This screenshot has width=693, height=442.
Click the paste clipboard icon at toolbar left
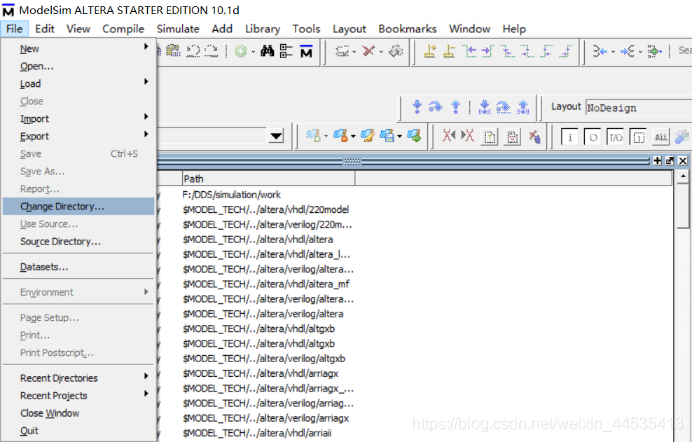point(173,51)
